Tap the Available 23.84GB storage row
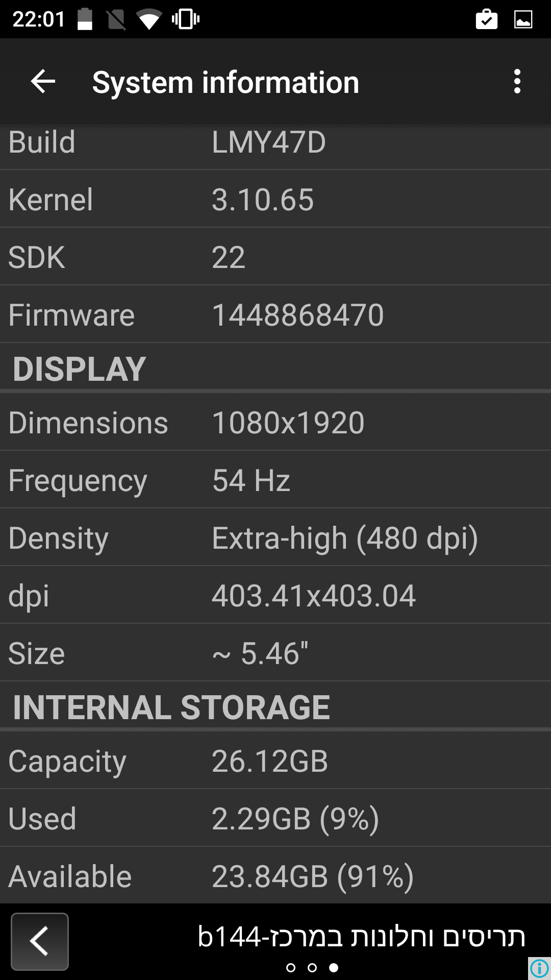Screen dimensions: 551x980 (275, 876)
